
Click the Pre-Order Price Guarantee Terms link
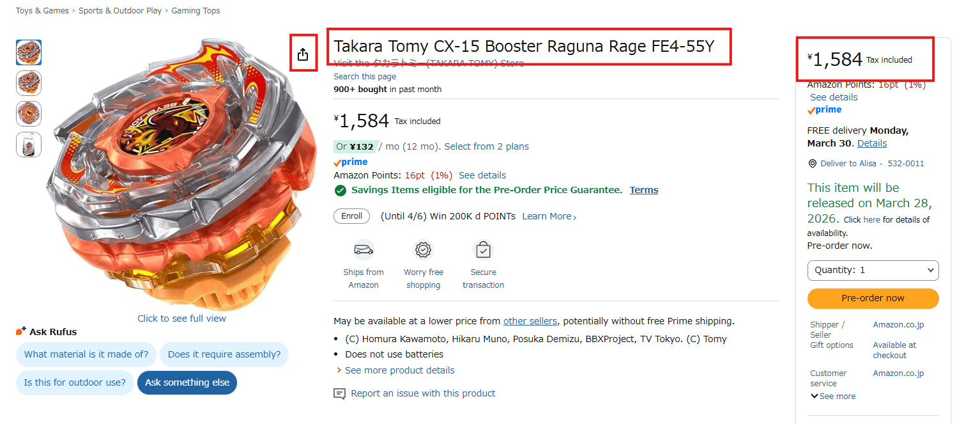tap(643, 190)
